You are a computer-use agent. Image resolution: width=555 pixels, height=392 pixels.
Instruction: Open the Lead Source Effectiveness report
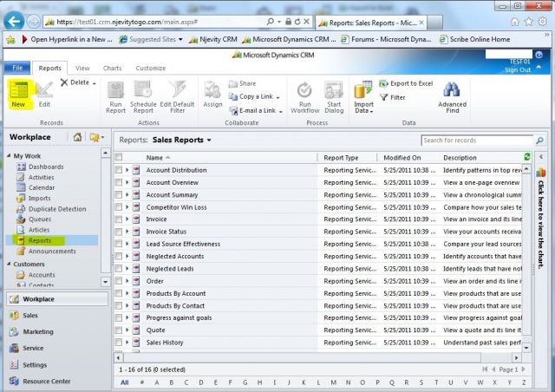click(x=183, y=244)
